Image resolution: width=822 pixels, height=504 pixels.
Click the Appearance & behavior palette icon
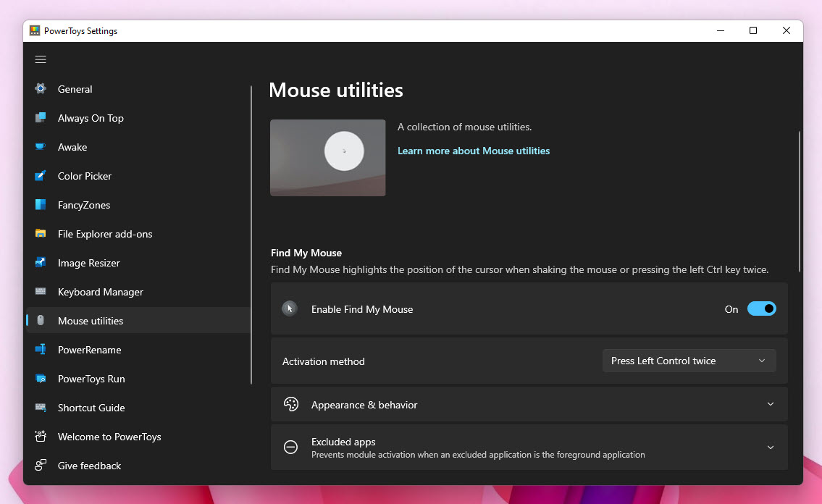[291, 404]
